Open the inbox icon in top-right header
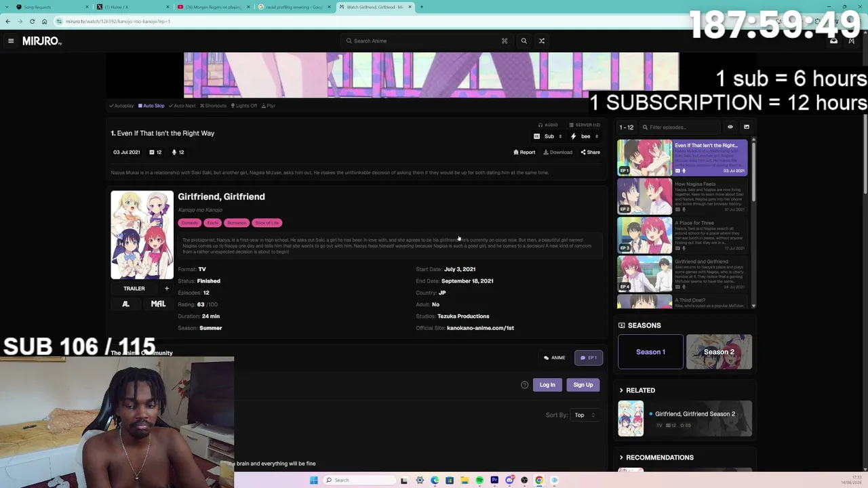Viewport: 868px width, 488px height. [x=833, y=41]
